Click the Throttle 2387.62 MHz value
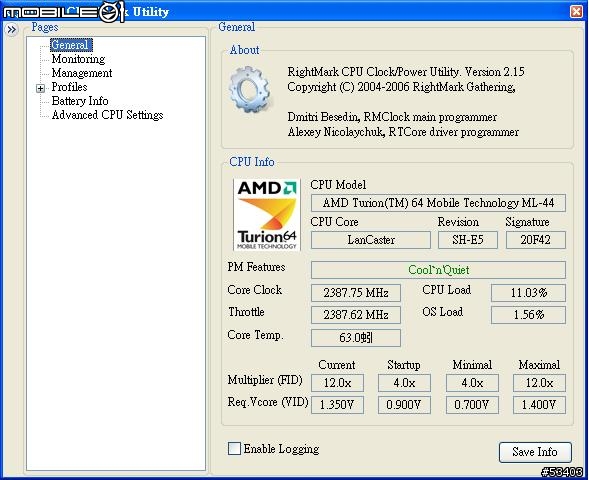The image size is (589, 480). tap(356, 315)
